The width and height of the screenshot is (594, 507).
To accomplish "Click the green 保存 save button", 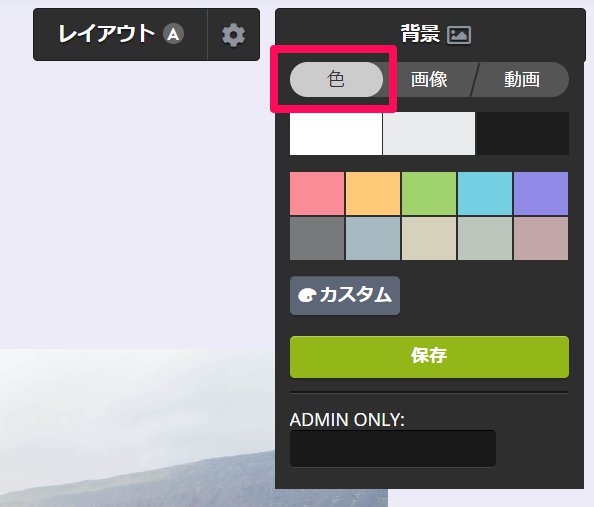I will (429, 357).
